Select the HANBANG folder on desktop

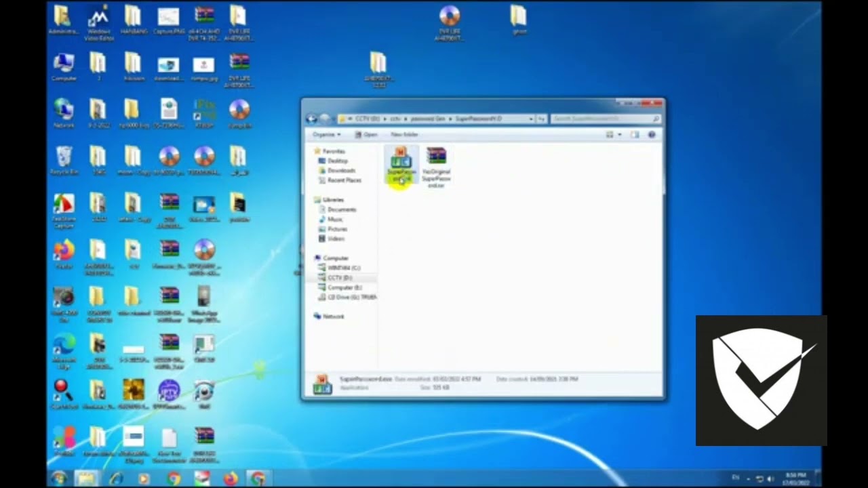(x=134, y=20)
